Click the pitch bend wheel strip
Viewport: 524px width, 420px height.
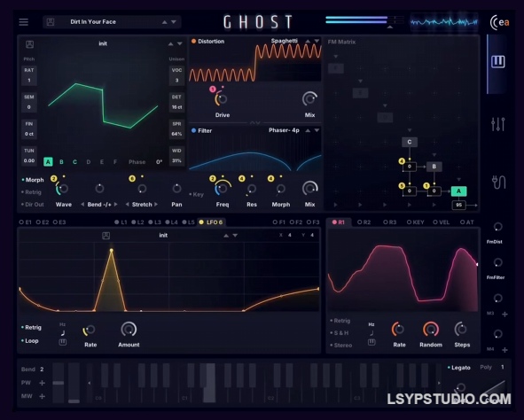pos(59,383)
